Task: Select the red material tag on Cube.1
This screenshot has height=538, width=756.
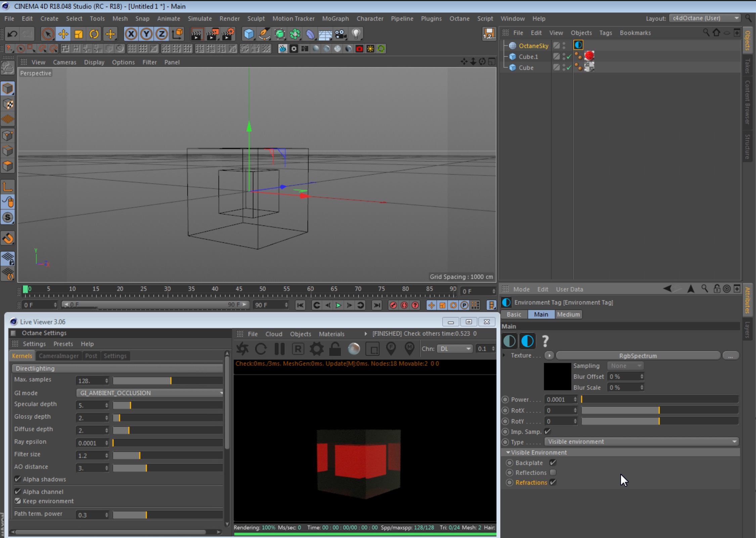Action: pos(589,56)
